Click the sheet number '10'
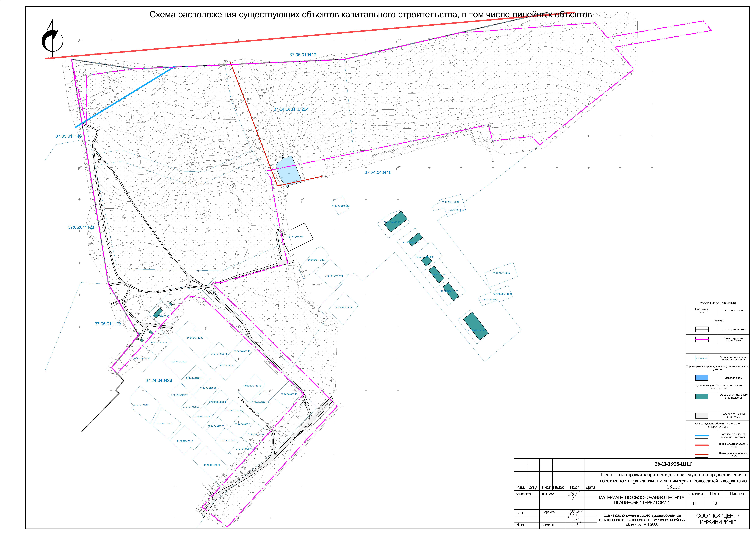Screen dimensions: 756x535 point(715,503)
